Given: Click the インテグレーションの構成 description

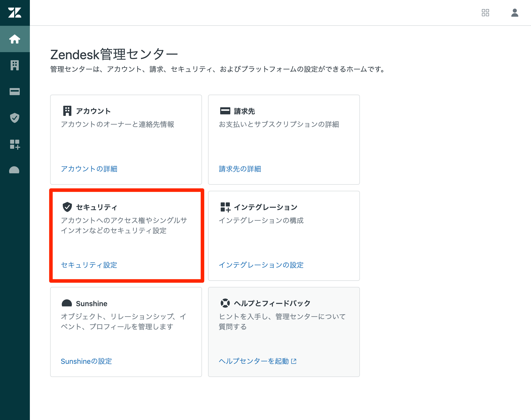Looking at the screenshot, I should coord(261,220).
